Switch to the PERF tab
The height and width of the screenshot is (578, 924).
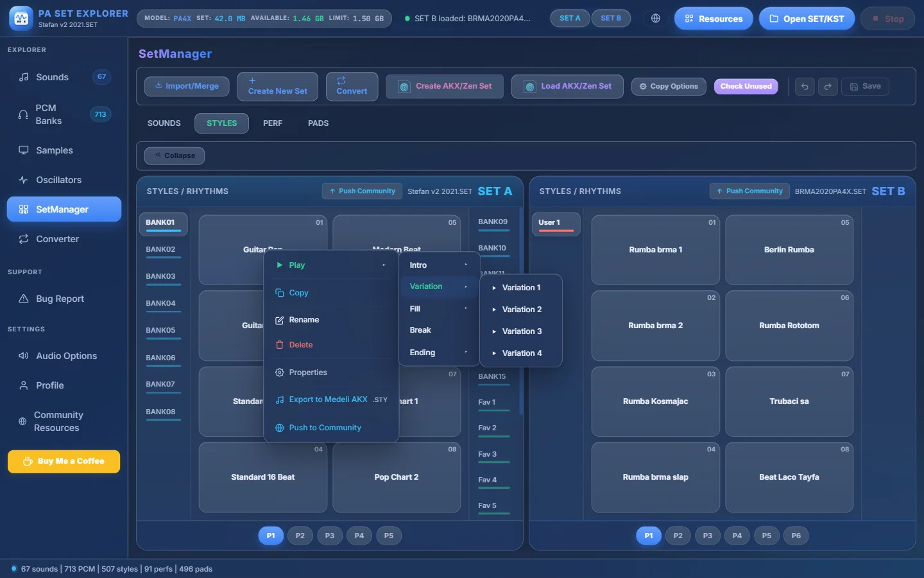[x=273, y=123]
